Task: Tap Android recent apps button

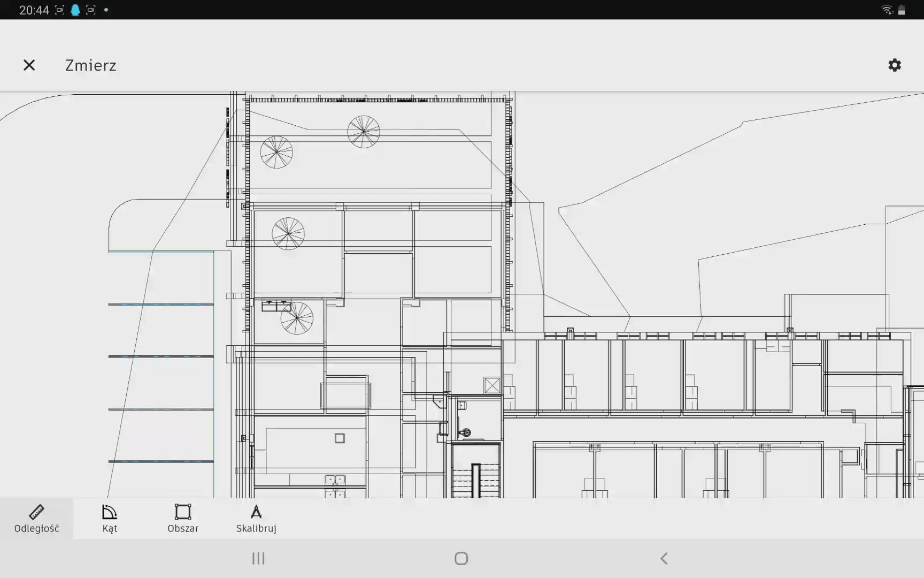Action: (x=258, y=559)
